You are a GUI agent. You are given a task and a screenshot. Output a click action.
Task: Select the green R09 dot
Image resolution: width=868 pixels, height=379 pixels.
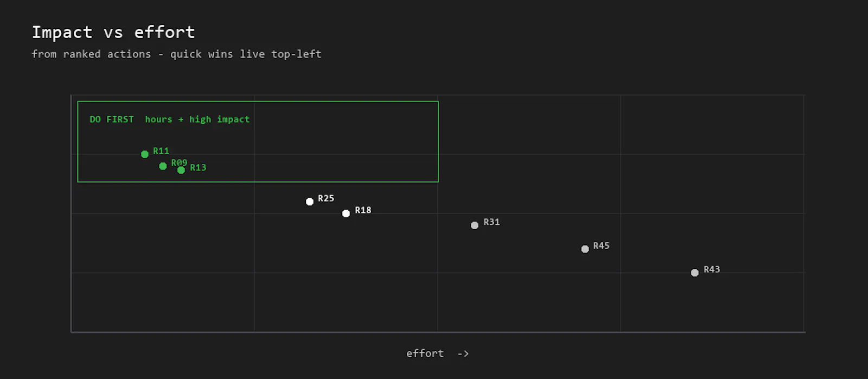coord(163,166)
